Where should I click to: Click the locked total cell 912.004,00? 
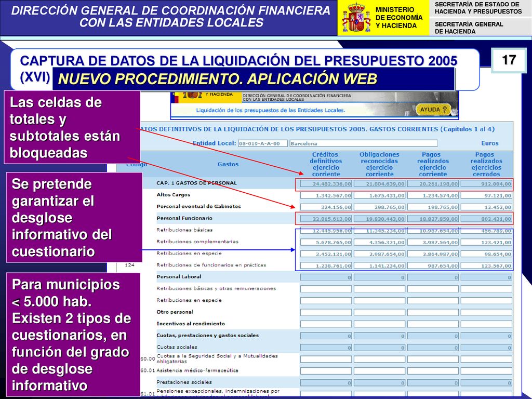tap(486, 184)
